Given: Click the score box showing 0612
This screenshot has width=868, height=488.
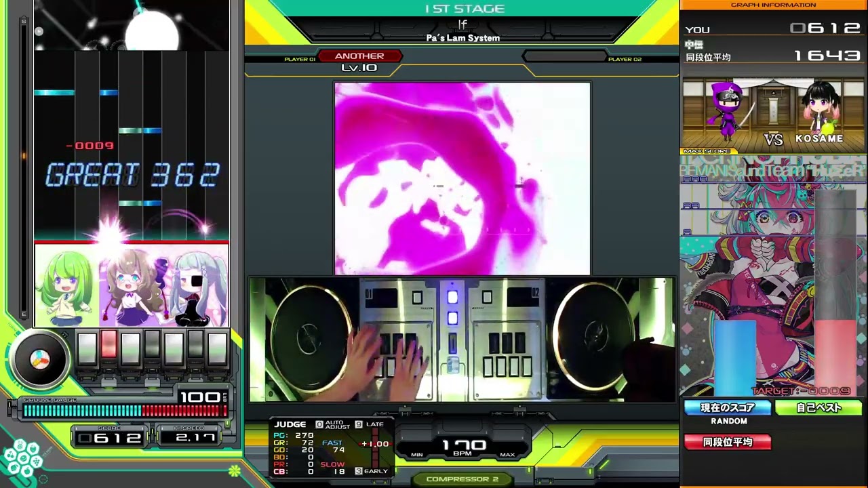Looking at the screenshot, I should point(110,438).
